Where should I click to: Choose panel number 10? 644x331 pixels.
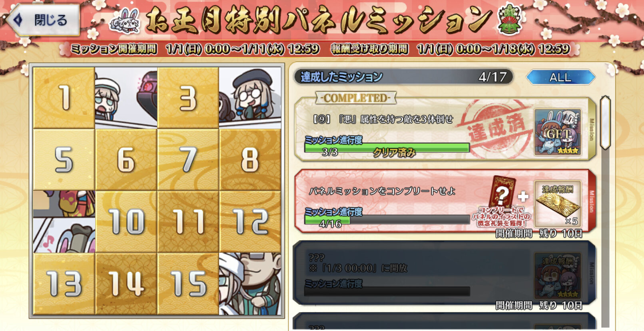[x=126, y=221]
